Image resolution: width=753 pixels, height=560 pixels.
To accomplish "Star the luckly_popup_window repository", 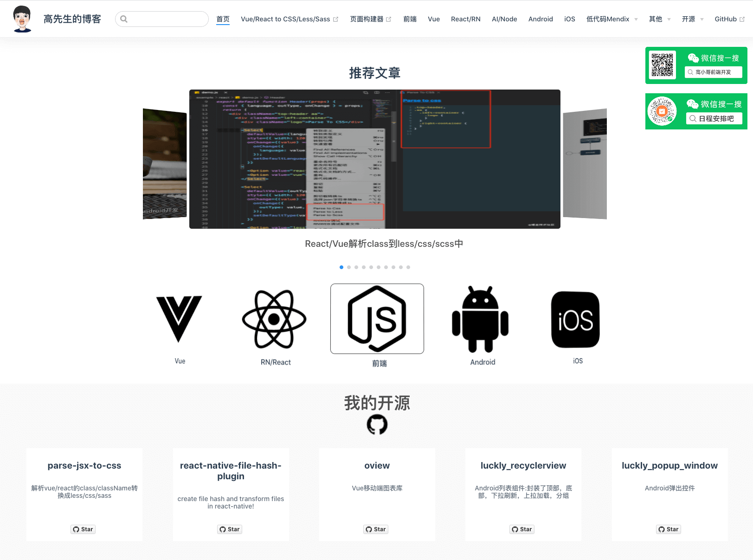I will [669, 529].
